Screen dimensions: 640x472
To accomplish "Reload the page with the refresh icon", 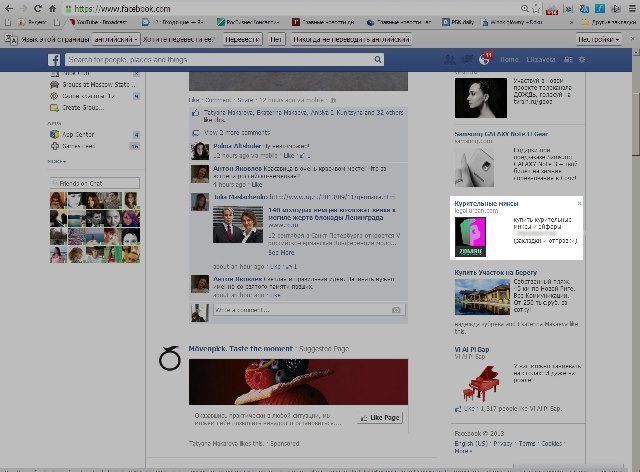I will tap(38, 8).
